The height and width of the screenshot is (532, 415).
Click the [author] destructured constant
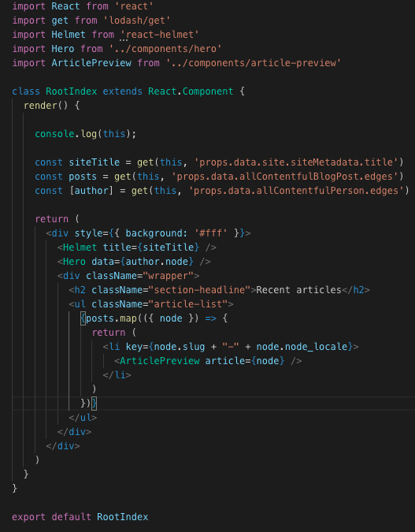pos(91,191)
